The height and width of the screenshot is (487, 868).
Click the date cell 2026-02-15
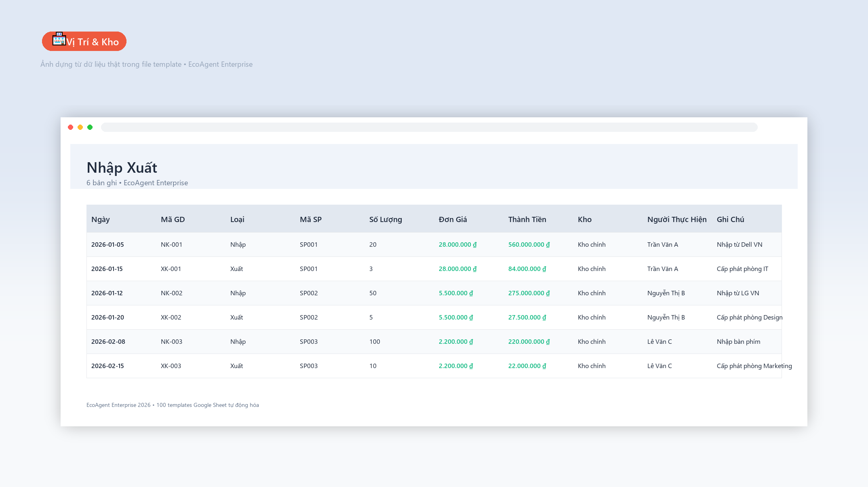[107, 366]
